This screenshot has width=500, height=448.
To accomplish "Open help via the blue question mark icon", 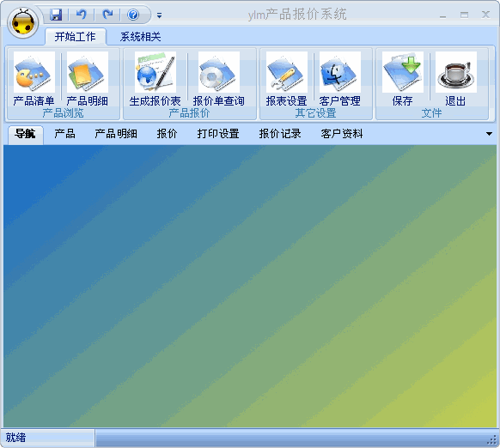I will pyautogui.click(x=133, y=15).
